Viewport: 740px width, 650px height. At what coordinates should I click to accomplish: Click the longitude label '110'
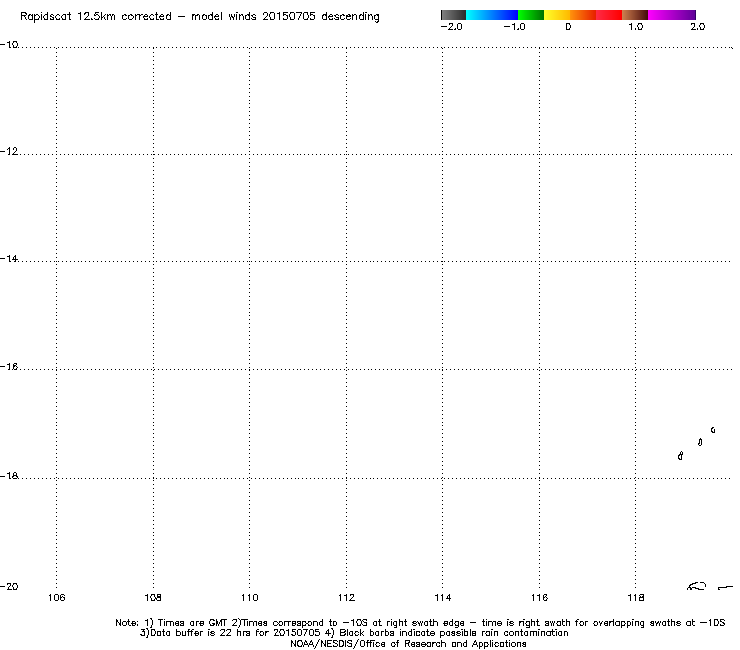click(x=250, y=598)
